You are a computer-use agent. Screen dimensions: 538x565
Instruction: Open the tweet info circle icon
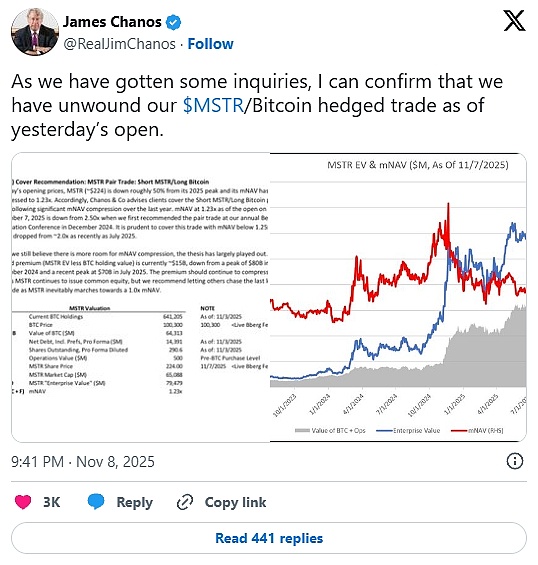tap(515, 461)
